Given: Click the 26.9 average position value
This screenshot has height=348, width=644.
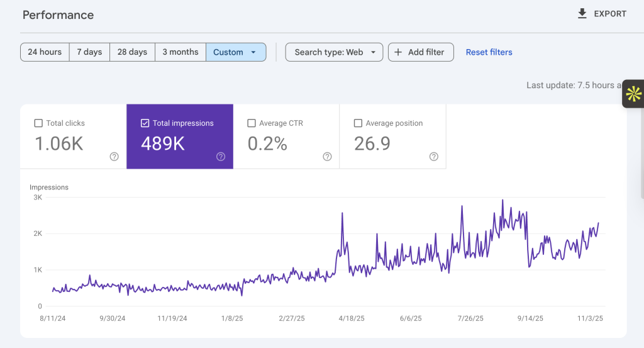Looking at the screenshot, I should click(372, 144).
